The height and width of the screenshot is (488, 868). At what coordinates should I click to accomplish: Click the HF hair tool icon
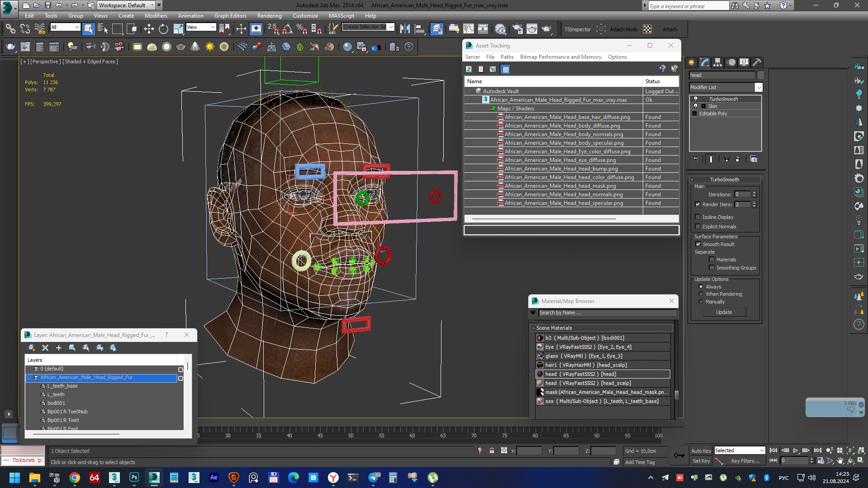coord(314,47)
